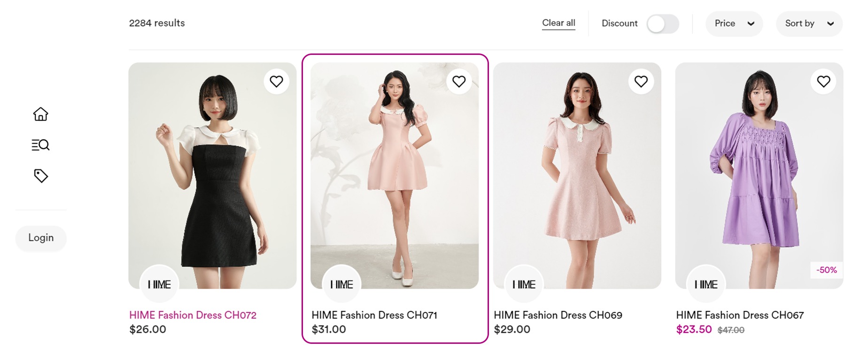This screenshot has height=364, width=868.
Task: Enable the Discount toggle switch
Action: [663, 23]
